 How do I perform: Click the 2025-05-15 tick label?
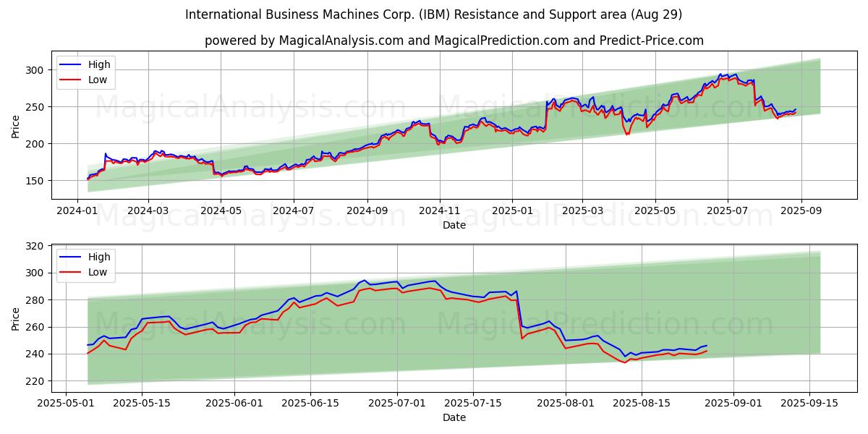141,404
